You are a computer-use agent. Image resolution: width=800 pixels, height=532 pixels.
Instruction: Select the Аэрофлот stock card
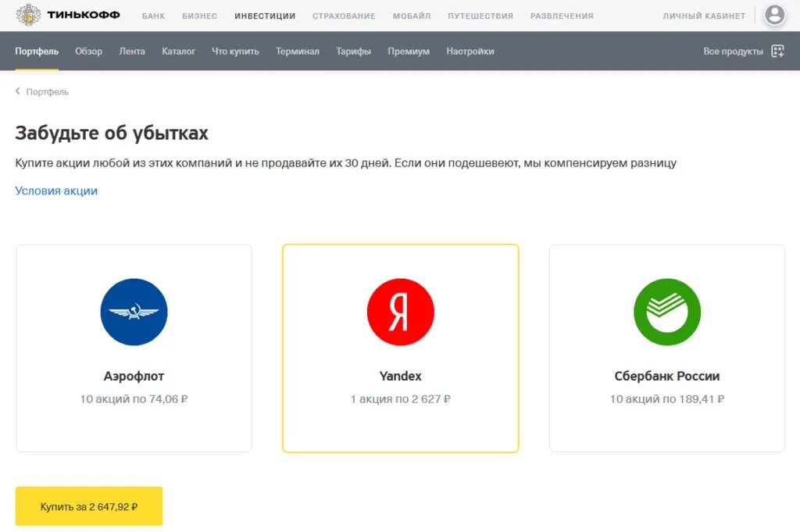click(134, 348)
